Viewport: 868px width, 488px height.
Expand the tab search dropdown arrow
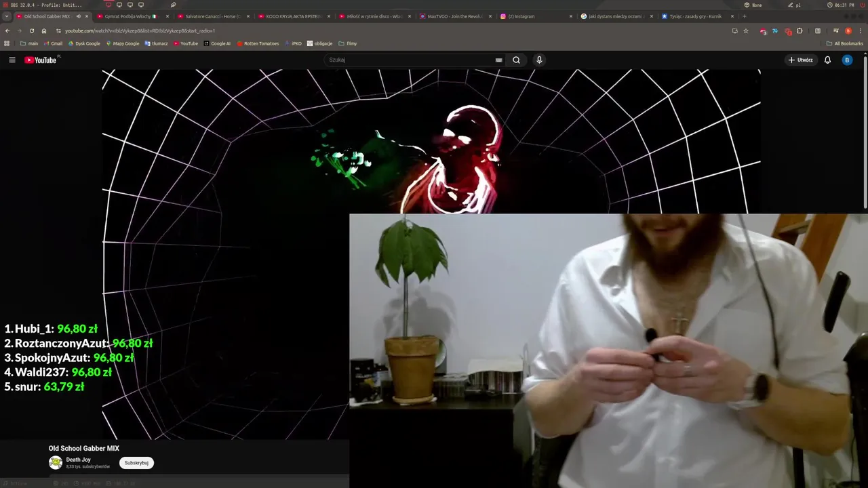7,16
